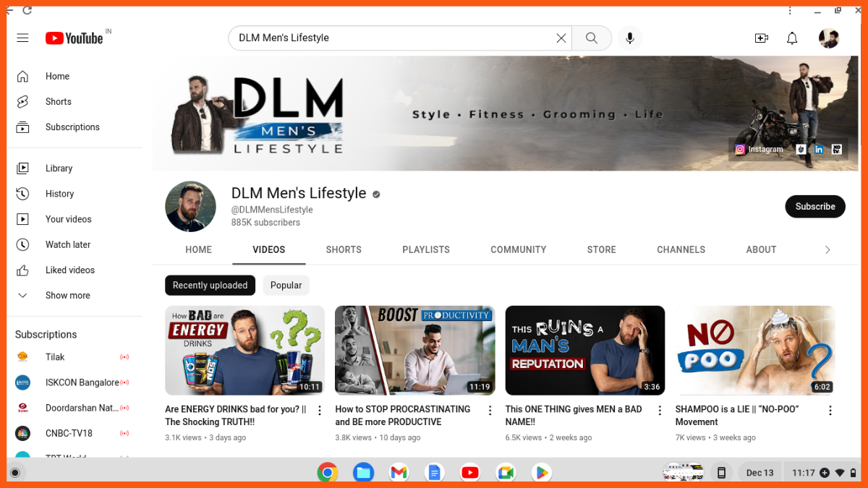Image resolution: width=868 pixels, height=488 pixels.
Task: Open Gmail from the shelf
Action: point(399,473)
